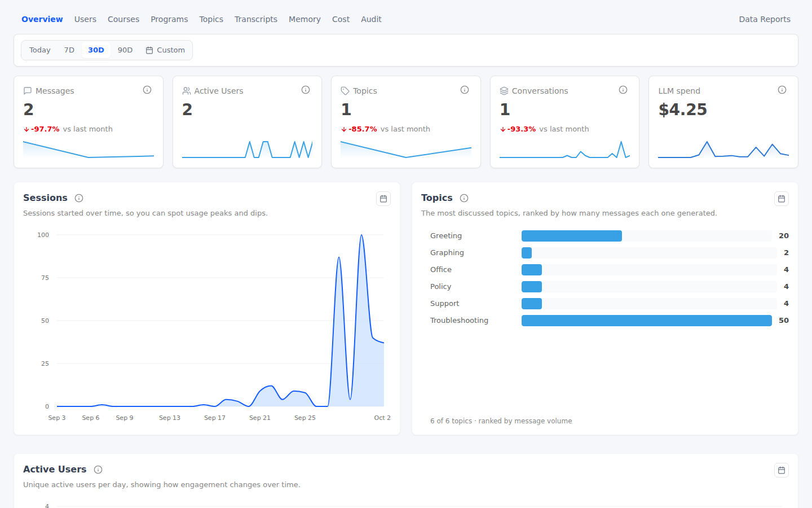Switch to the Courses tab

[123, 19]
